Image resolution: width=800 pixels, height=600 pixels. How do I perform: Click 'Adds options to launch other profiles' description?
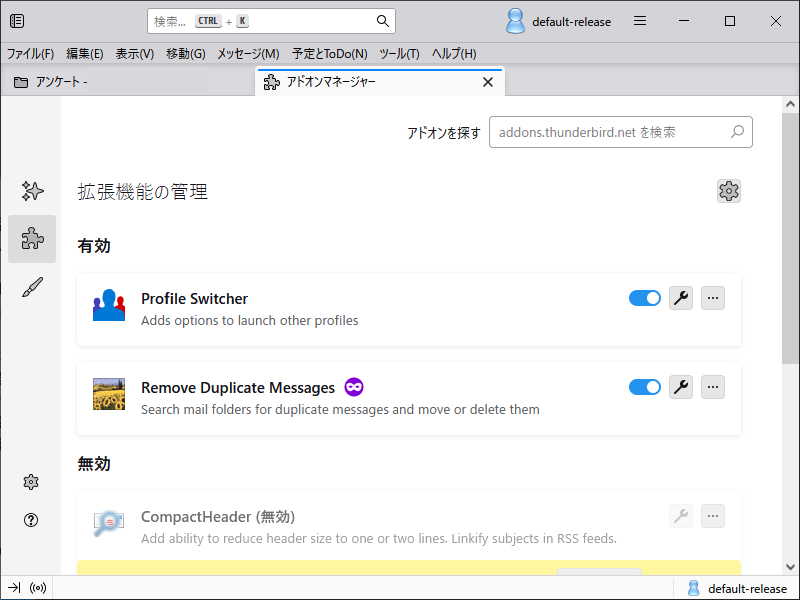(x=249, y=320)
